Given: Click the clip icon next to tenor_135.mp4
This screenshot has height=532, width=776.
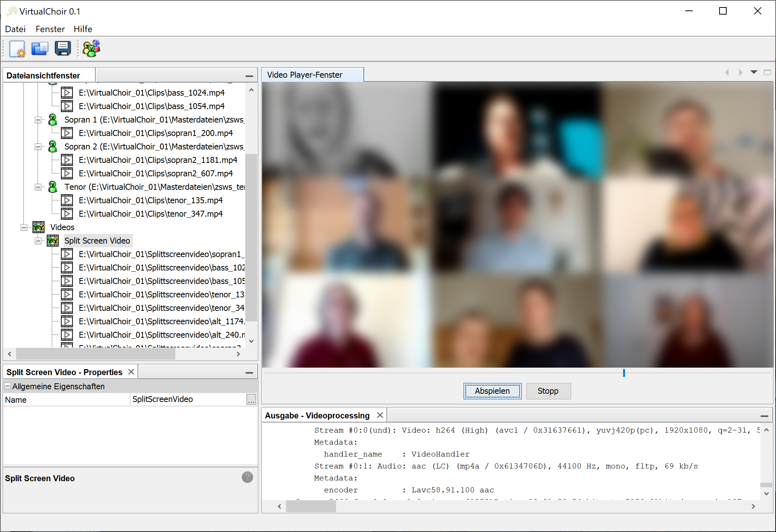Looking at the screenshot, I should coord(67,200).
